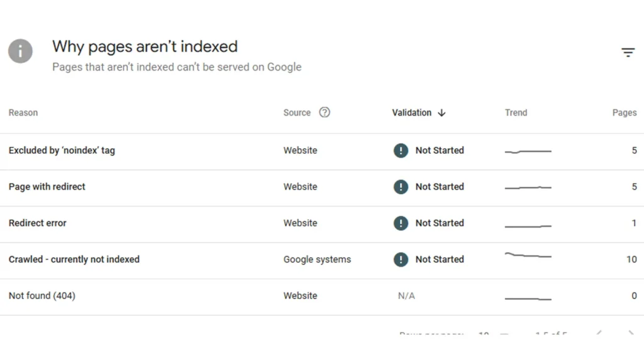Go to the next page of results
The height and width of the screenshot is (362, 644).
coord(631,333)
